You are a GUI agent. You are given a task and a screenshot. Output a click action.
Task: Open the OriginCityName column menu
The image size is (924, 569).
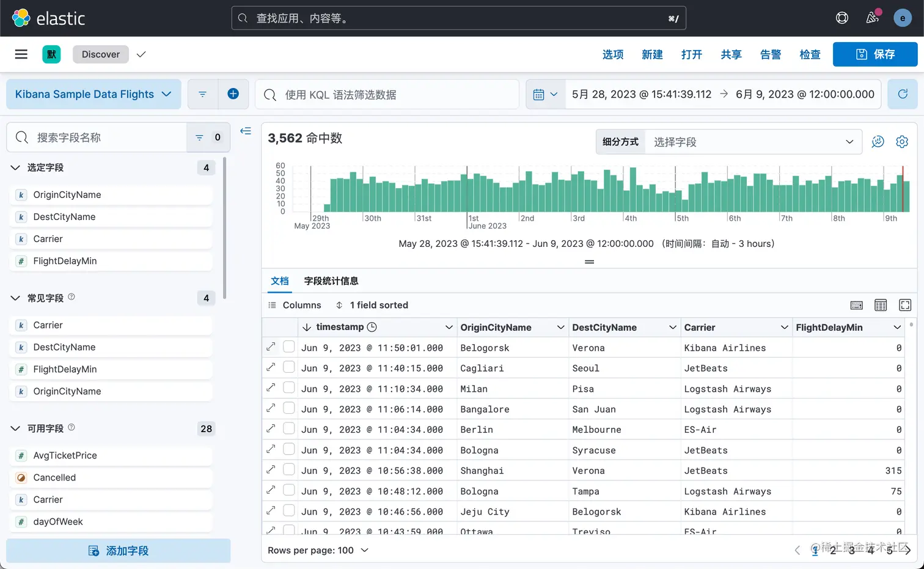click(x=560, y=328)
